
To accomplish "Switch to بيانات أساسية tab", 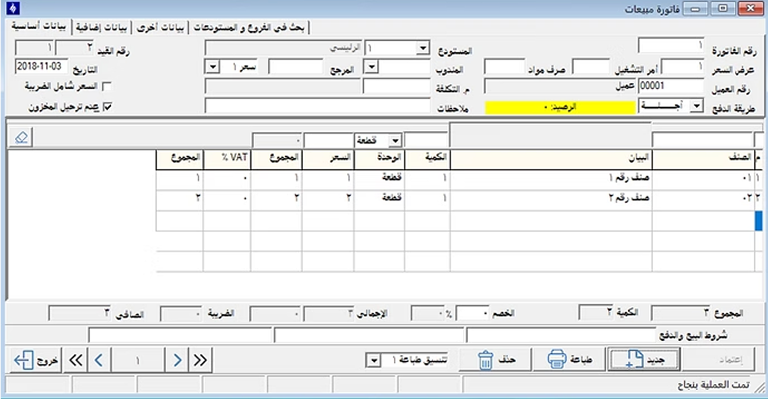I will point(39,26).
